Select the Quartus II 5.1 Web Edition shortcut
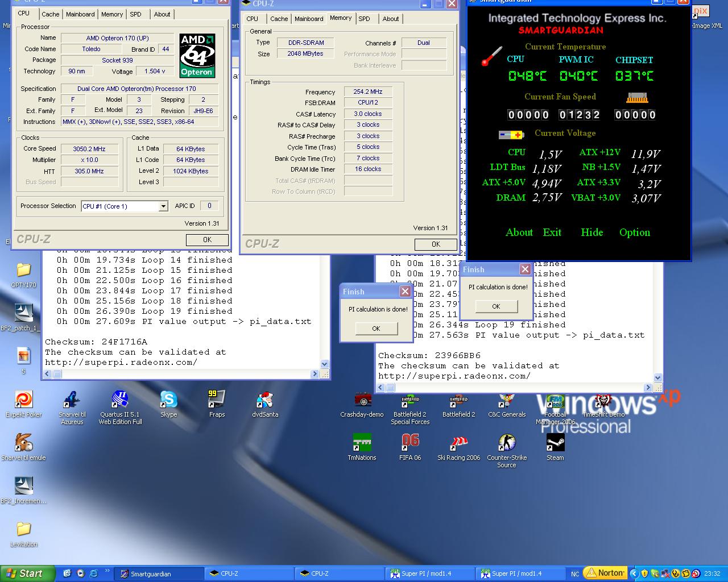The image size is (728, 582). pyautogui.click(x=120, y=408)
